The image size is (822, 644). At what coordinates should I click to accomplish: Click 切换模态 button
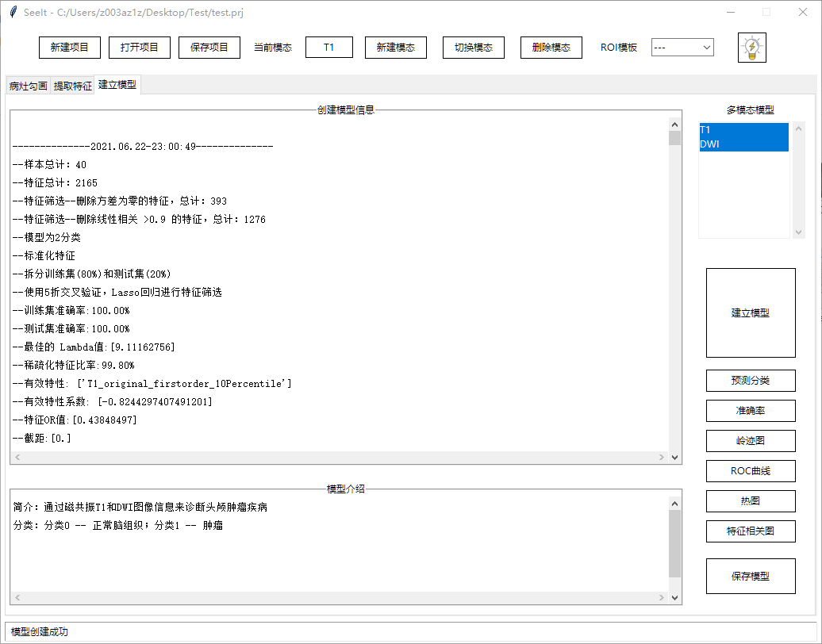click(474, 48)
